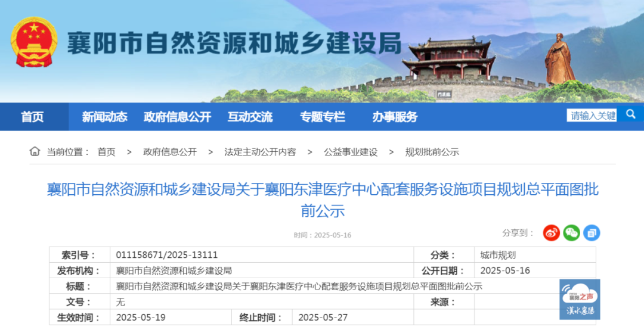Click the 时间：2025-05-16 text under title
Viewport: 644px width, 333px height.
coord(323,235)
